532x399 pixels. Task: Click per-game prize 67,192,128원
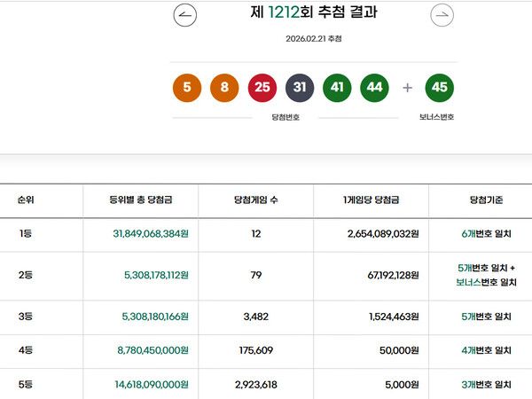pos(393,275)
